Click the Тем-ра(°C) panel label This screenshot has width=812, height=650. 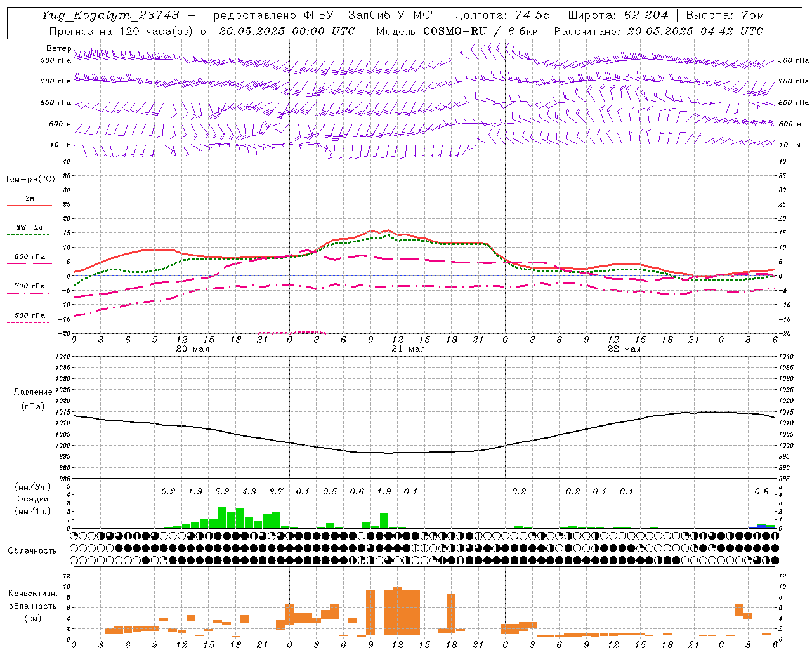tap(30, 180)
